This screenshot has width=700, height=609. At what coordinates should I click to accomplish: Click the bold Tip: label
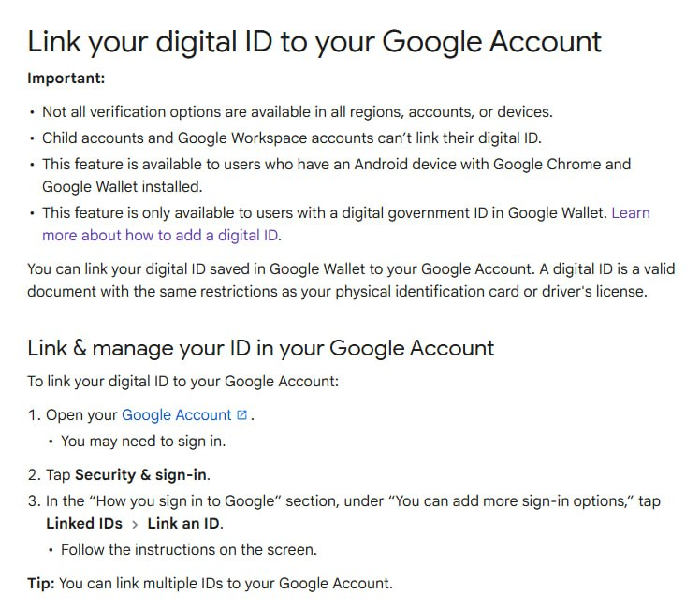click(x=41, y=584)
